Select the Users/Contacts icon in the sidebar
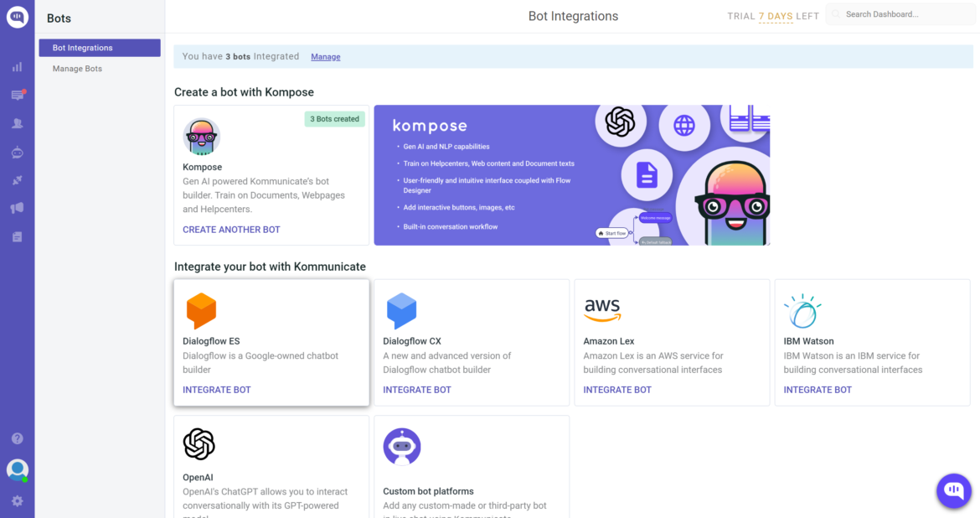 pyautogui.click(x=17, y=122)
